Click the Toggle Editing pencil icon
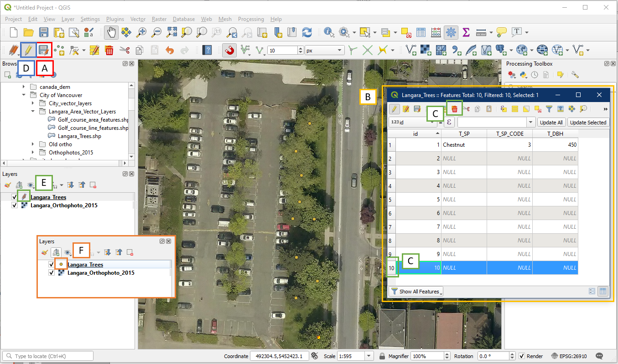The width and height of the screenshot is (618, 364). [x=29, y=50]
